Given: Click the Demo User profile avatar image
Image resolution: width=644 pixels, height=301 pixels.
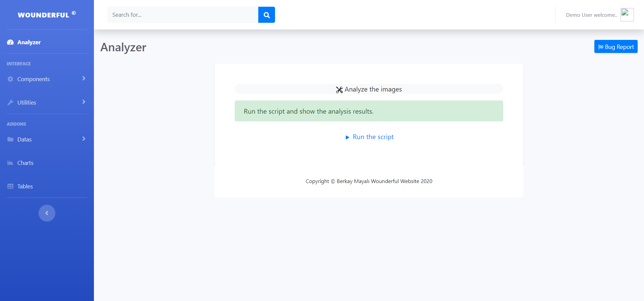Looking at the screenshot, I should pyautogui.click(x=627, y=15).
